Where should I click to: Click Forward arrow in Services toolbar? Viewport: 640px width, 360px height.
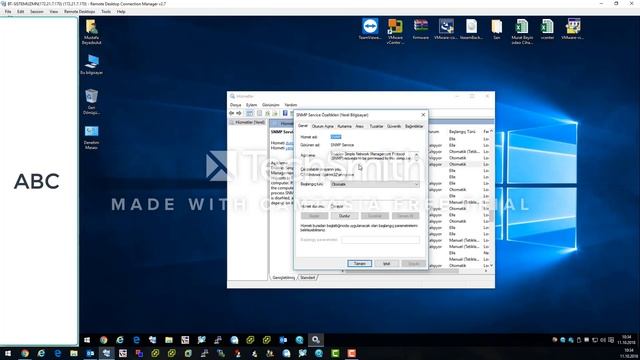[x=239, y=113]
